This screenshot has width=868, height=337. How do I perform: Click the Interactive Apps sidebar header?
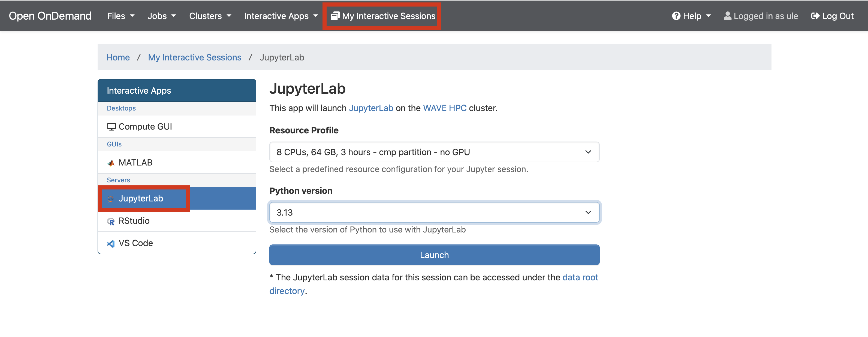click(x=177, y=90)
